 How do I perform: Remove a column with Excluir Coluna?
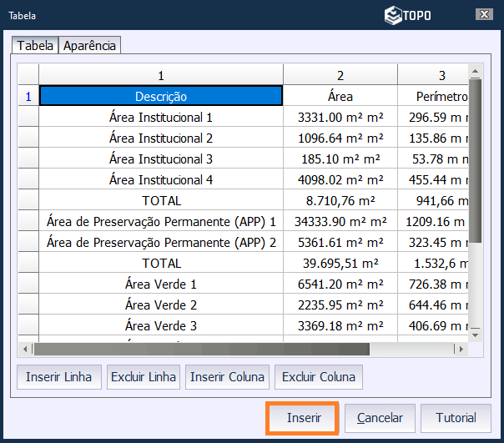pyautogui.click(x=319, y=377)
